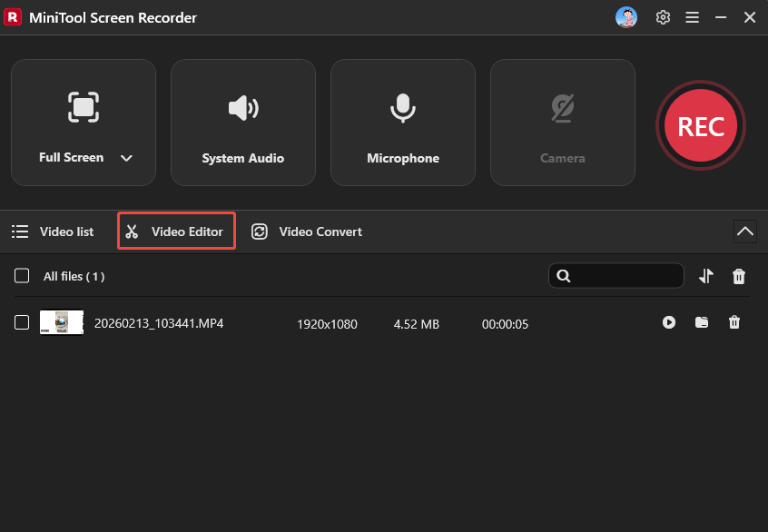Click the Video list label
768x532 pixels.
tap(66, 232)
